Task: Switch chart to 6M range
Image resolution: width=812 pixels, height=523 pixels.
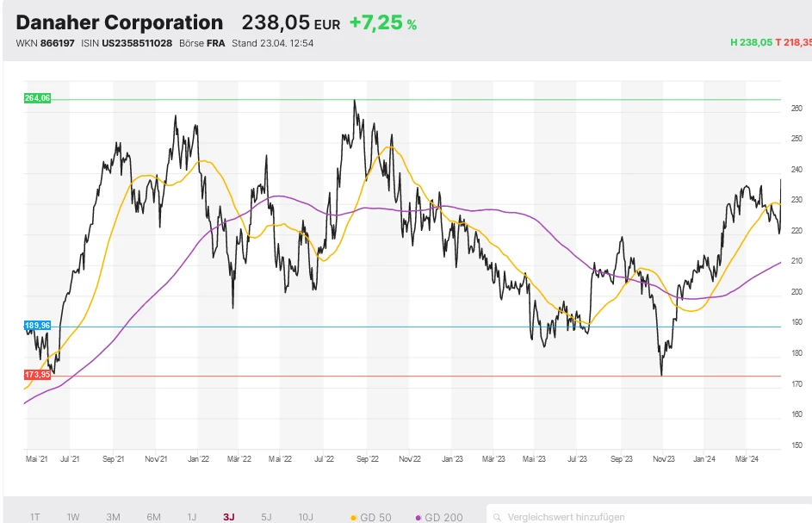Action: pyautogui.click(x=153, y=517)
